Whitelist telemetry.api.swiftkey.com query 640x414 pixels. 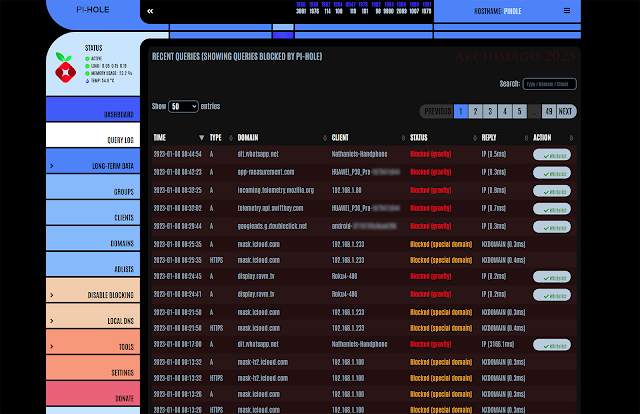552,209
